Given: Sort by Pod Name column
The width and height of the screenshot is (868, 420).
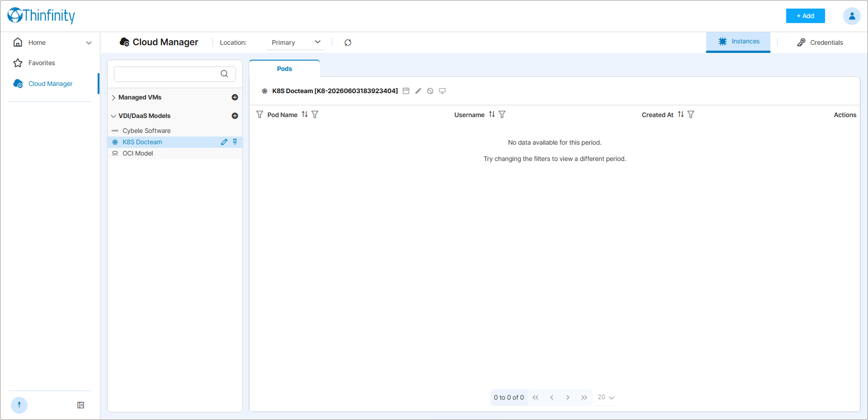Looking at the screenshot, I should pyautogui.click(x=305, y=114).
